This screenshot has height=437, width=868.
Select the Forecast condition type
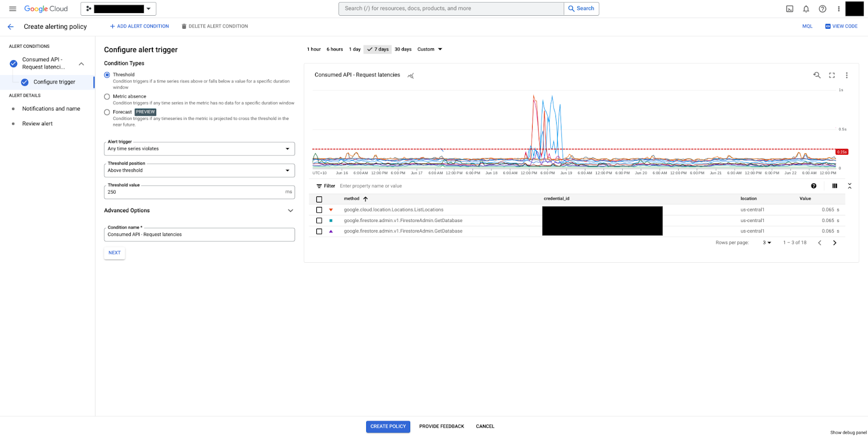(107, 112)
